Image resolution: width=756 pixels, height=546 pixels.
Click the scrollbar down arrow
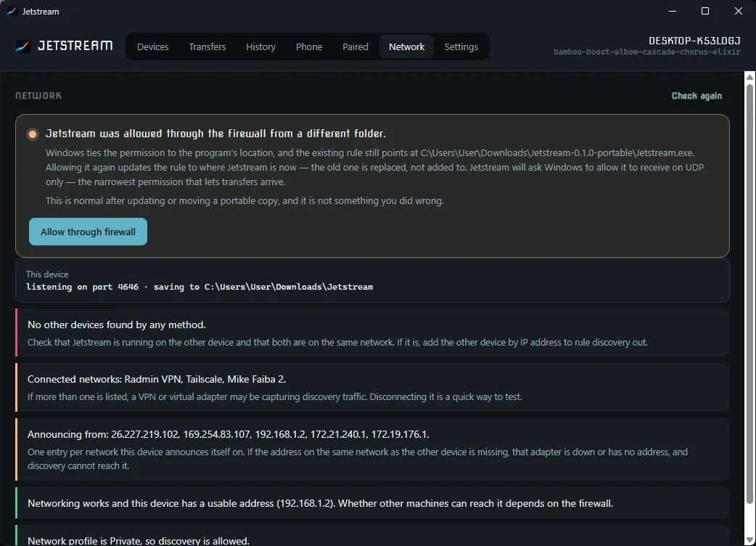(x=749, y=539)
